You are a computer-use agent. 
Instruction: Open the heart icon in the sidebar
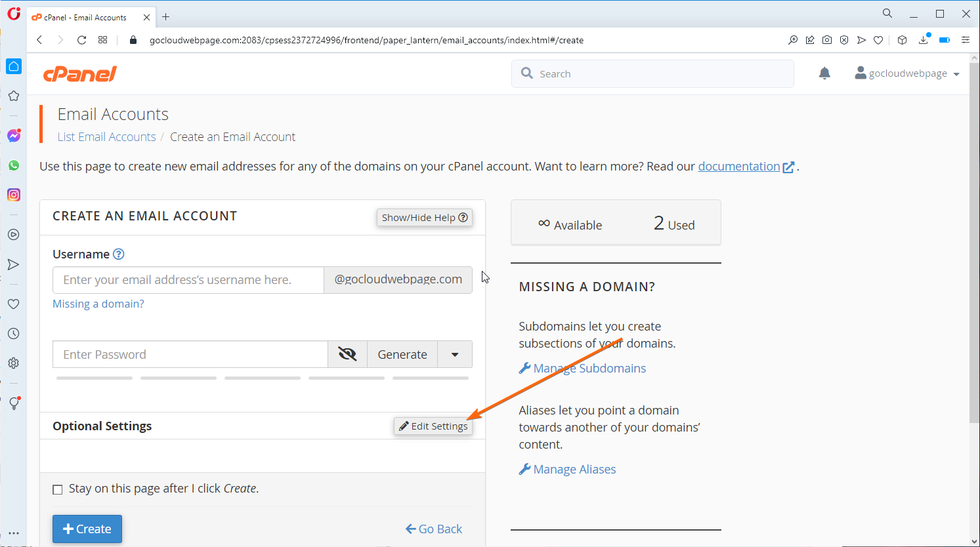point(14,304)
